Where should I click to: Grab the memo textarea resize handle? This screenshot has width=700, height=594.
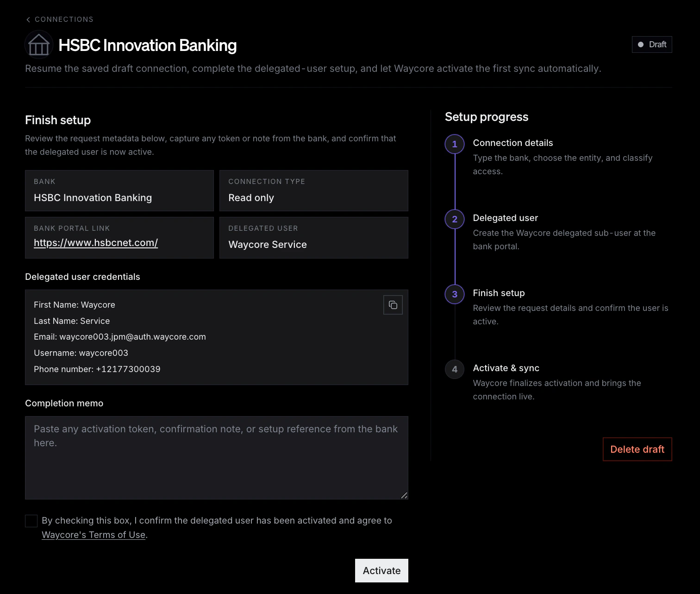click(404, 495)
